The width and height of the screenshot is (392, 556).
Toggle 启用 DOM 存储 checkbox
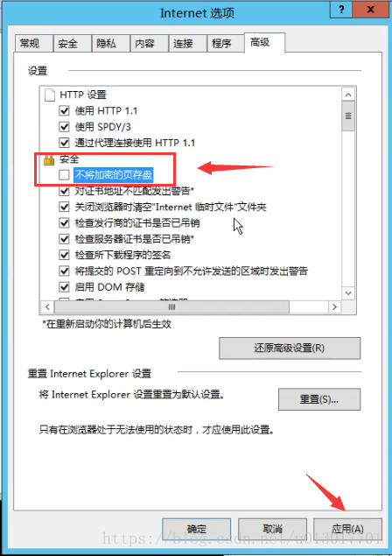pyautogui.click(x=64, y=287)
